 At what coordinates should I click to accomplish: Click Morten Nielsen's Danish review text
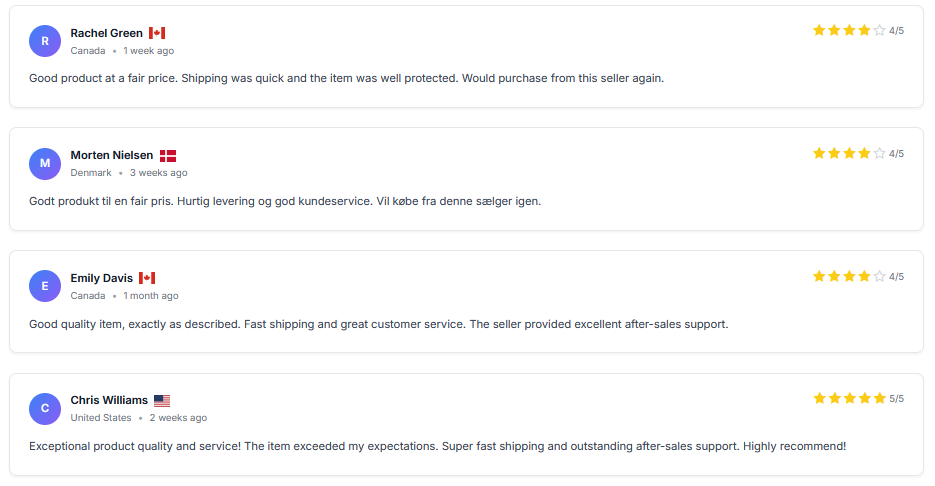[285, 201]
